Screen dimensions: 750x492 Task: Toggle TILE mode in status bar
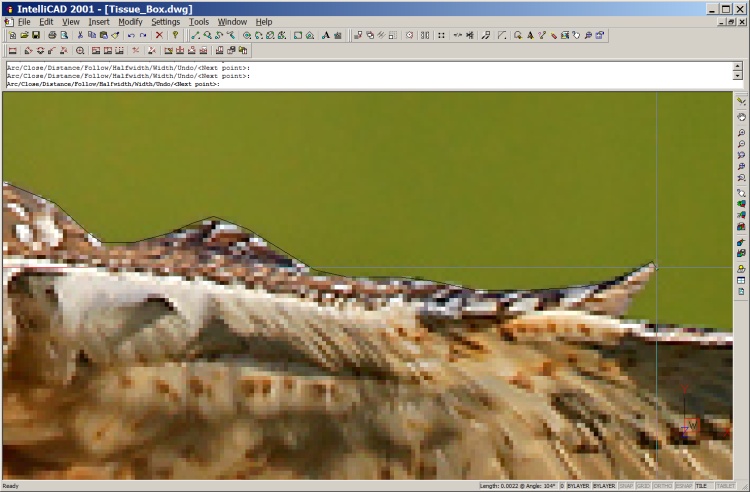click(701, 486)
